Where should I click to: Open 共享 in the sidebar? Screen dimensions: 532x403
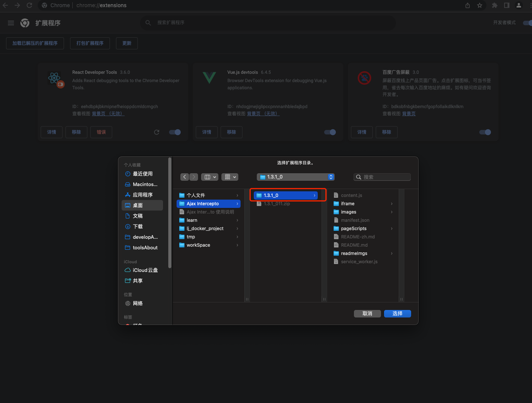(x=142, y=281)
